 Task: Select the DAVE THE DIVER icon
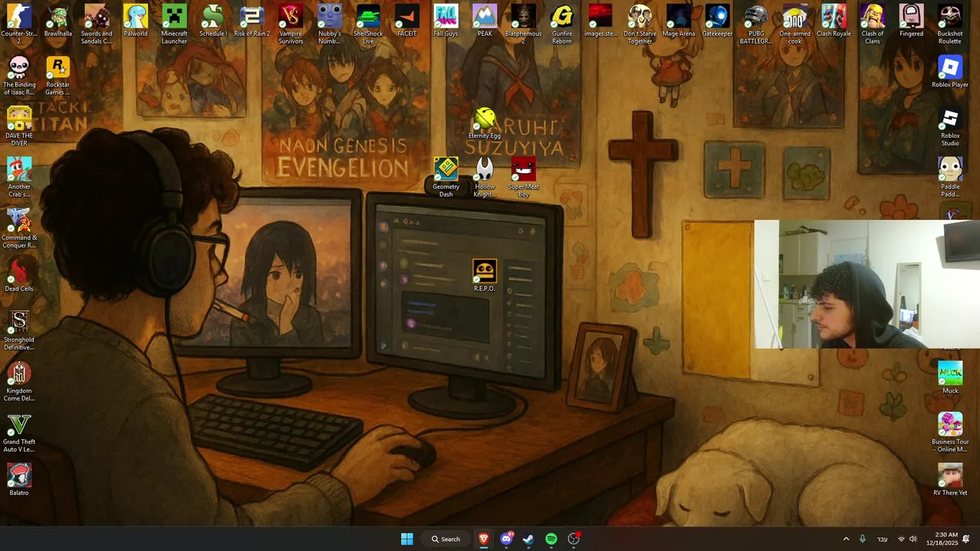(x=19, y=126)
